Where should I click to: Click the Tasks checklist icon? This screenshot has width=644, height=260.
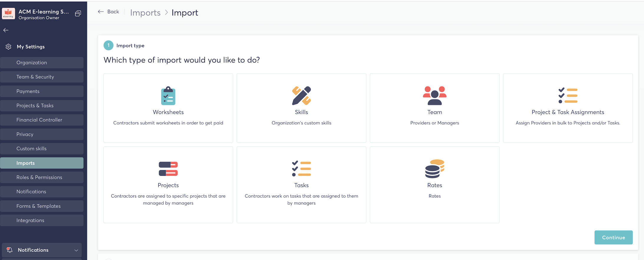tap(301, 169)
